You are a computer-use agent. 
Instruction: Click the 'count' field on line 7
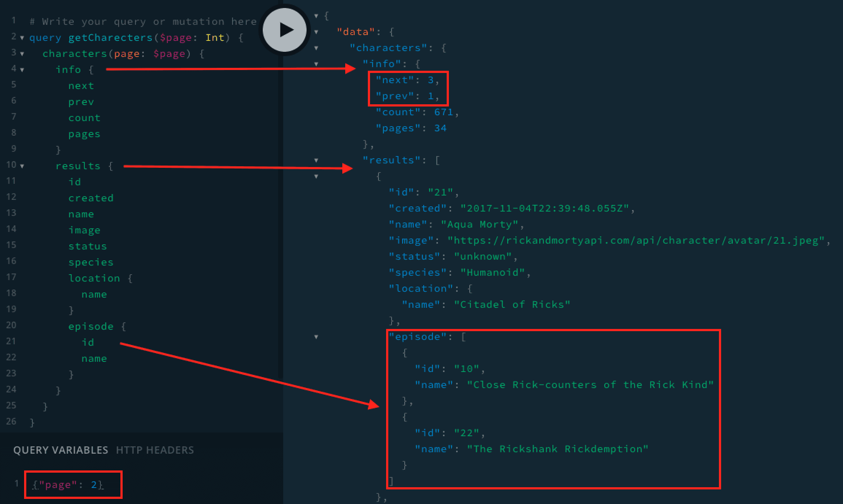coord(84,118)
